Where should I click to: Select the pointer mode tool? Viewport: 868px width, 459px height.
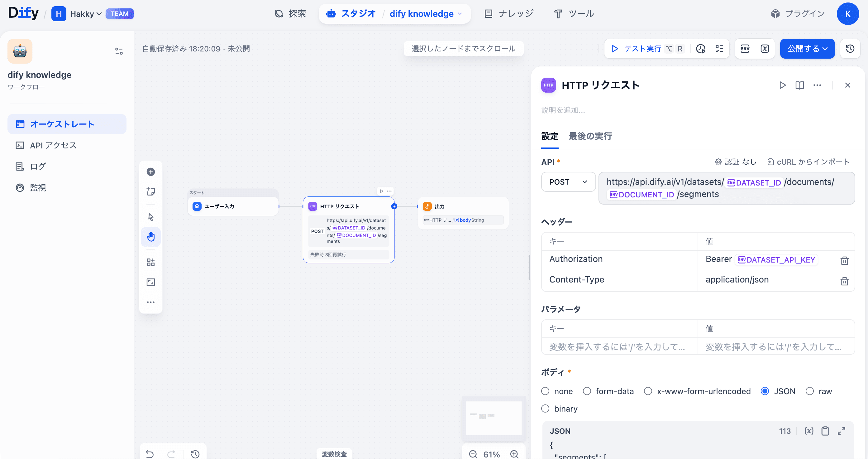pos(150,217)
